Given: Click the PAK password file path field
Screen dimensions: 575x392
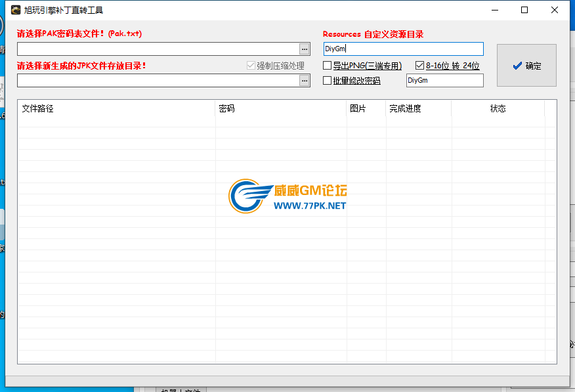Looking at the screenshot, I should (x=158, y=49).
